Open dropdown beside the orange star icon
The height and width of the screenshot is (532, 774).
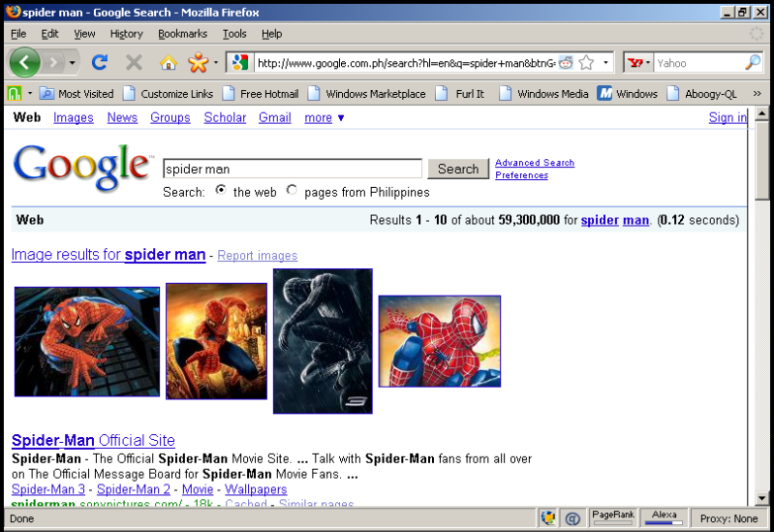[x=216, y=63]
